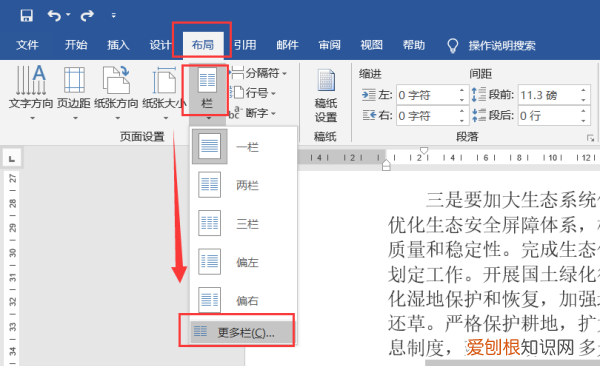
Task: Click the left indent 左 icon
Action: click(x=369, y=95)
